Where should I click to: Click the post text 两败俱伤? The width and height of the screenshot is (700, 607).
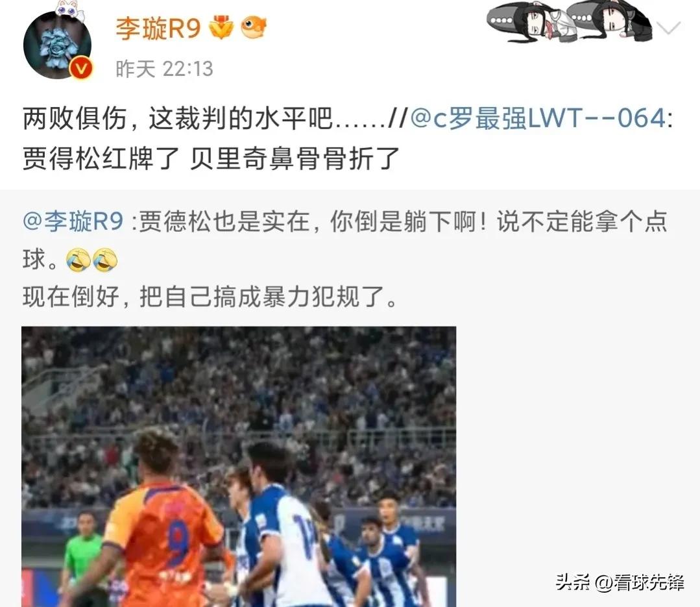[x=75, y=118]
